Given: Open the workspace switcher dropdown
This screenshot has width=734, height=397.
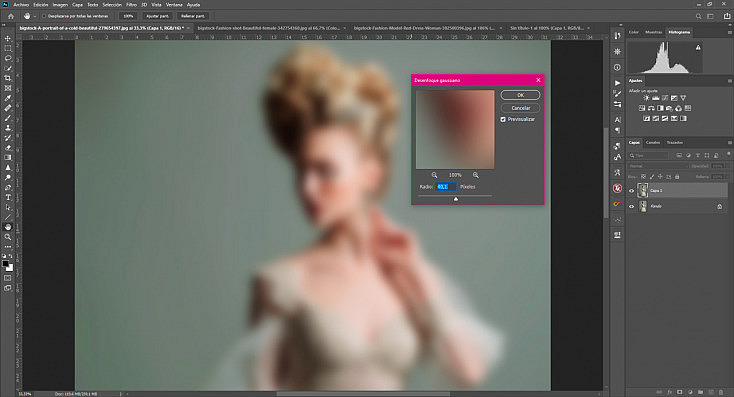Looking at the screenshot, I should click(711, 16).
